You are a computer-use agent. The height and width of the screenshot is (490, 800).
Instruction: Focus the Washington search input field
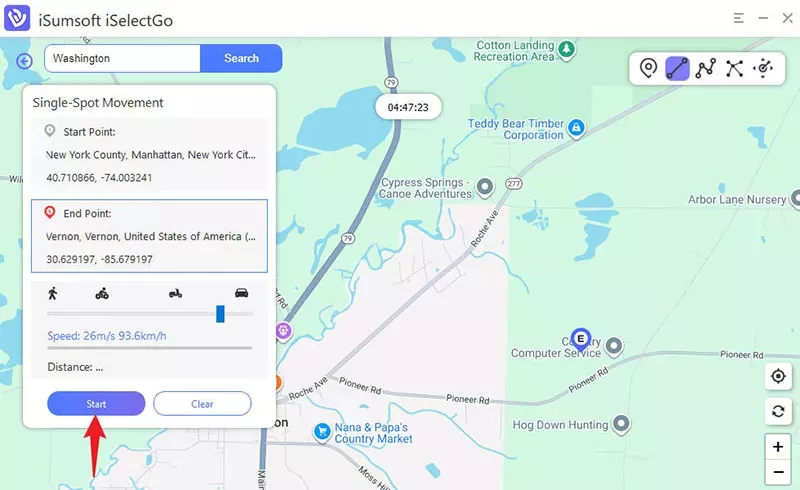(x=122, y=58)
